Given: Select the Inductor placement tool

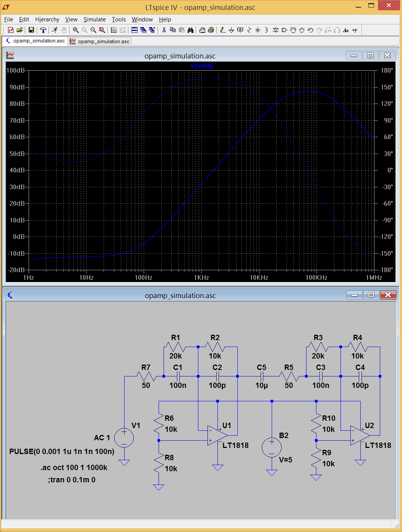Looking at the screenshot, I should pos(267,30).
